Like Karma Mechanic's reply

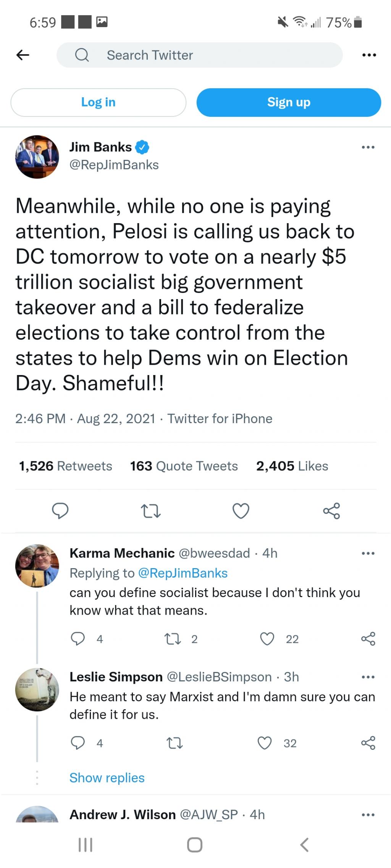coord(267,639)
